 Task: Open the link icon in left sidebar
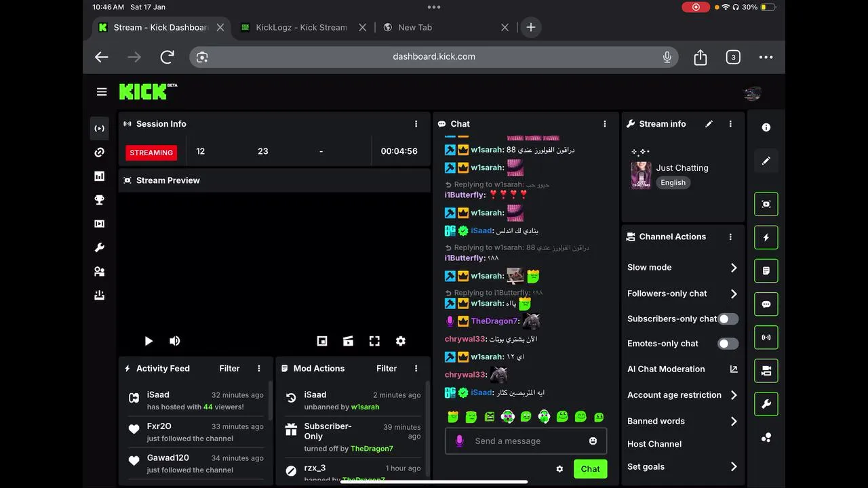click(x=100, y=152)
